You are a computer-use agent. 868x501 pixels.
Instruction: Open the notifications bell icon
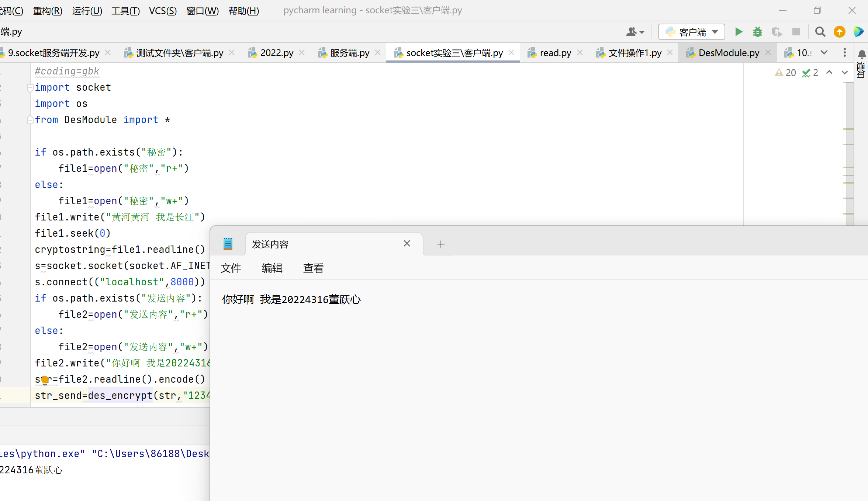pyautogui.click(x=862, y=55)
